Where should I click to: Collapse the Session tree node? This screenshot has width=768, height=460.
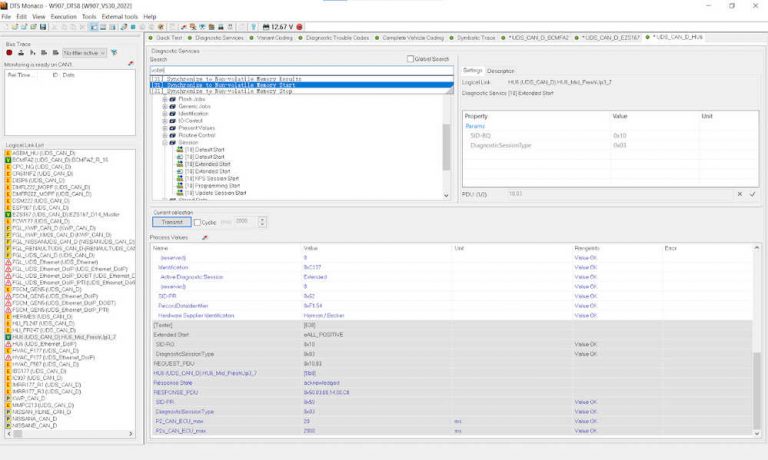pyautogui.click(x=164, y=142)
